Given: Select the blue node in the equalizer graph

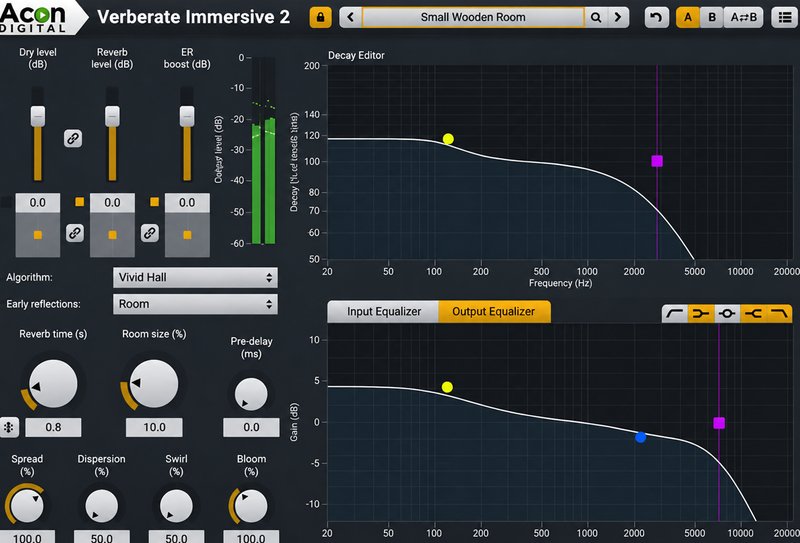Looking at the screenshot, I should [x=640, y=437].
